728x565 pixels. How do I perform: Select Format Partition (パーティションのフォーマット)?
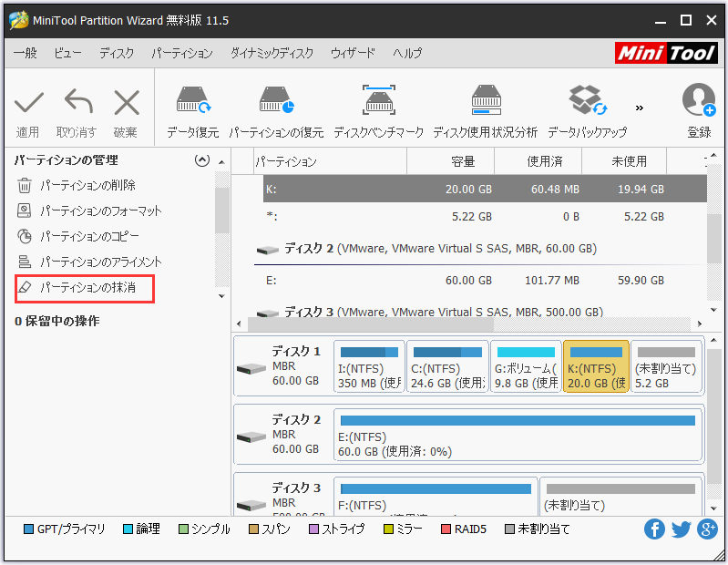pos(89,211)
